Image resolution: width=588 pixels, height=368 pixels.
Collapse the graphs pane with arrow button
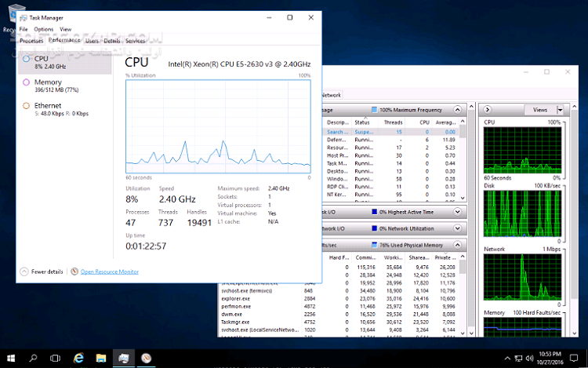coord(487,110)
